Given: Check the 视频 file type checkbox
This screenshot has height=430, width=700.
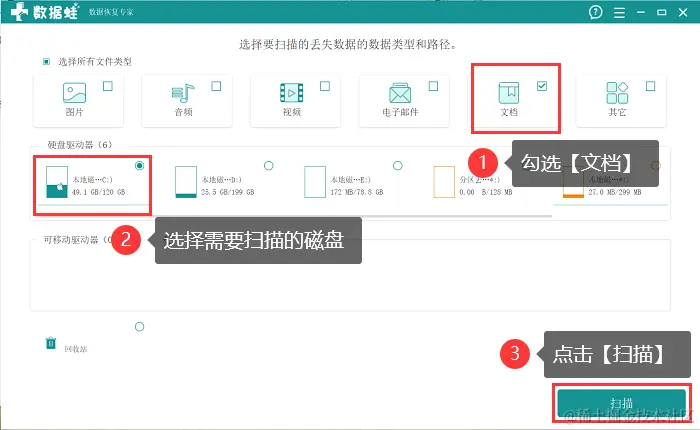Looking at the screenshot, I should (325, 86).
